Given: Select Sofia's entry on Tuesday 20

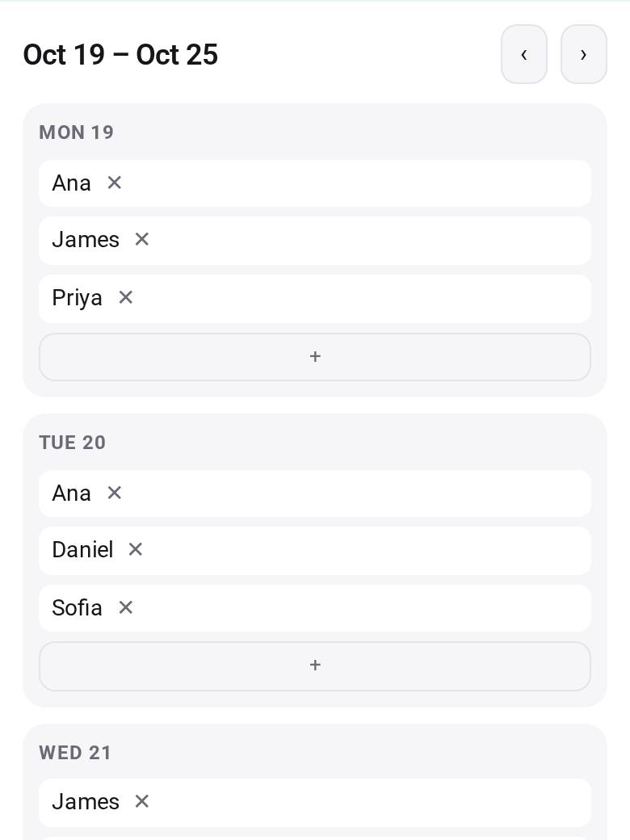Looking at the screenshot, I should (315, 608).
